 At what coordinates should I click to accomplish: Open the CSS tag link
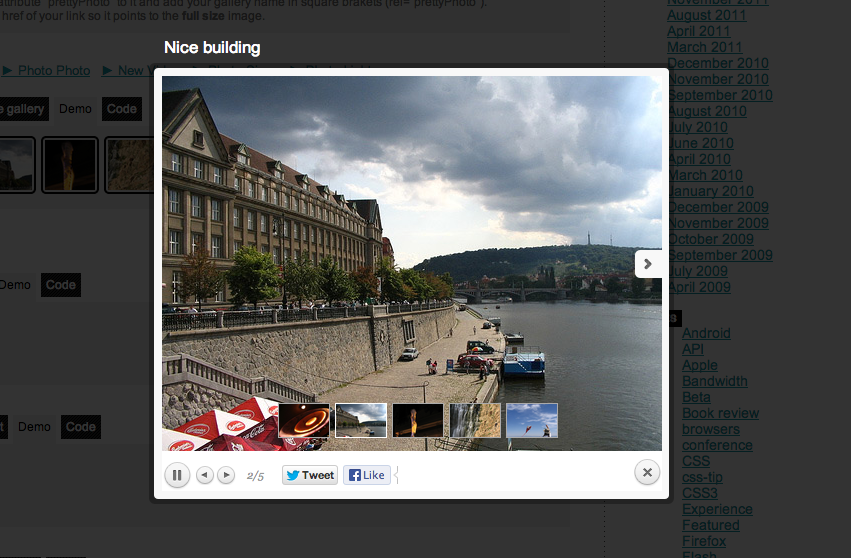[696, 461]
